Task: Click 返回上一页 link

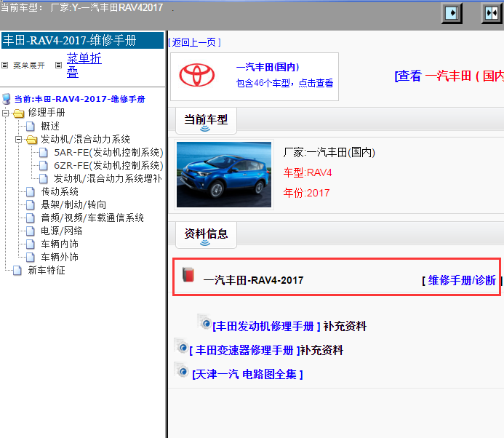Action: (194, 42)
